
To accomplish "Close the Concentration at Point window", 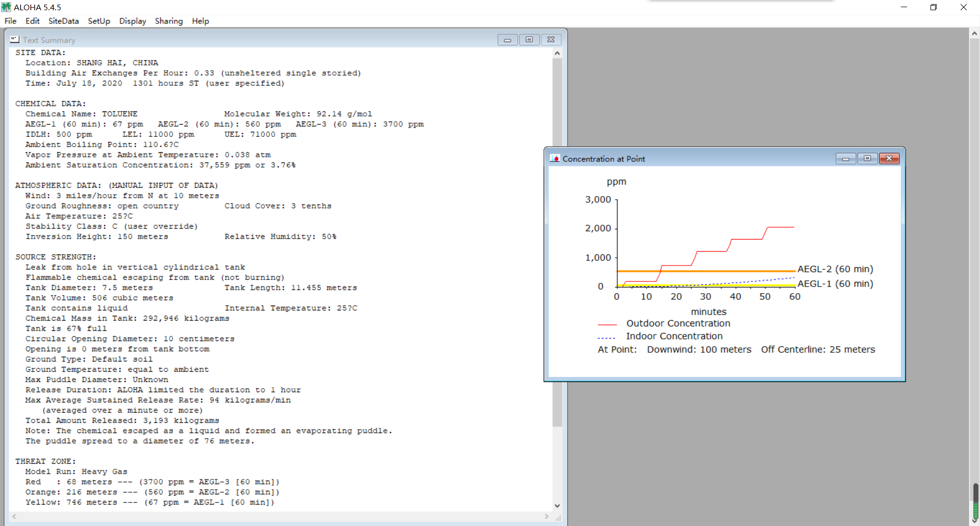I will tap(889, 159).
